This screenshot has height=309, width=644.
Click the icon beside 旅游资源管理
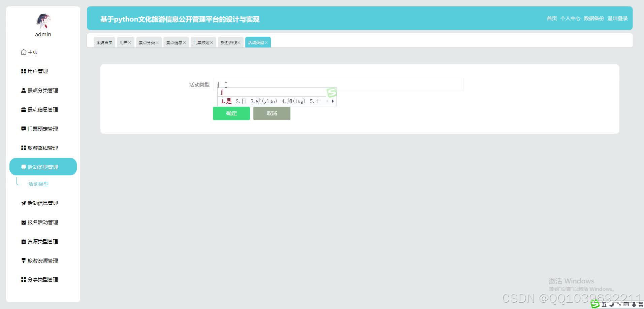point(24,261)
